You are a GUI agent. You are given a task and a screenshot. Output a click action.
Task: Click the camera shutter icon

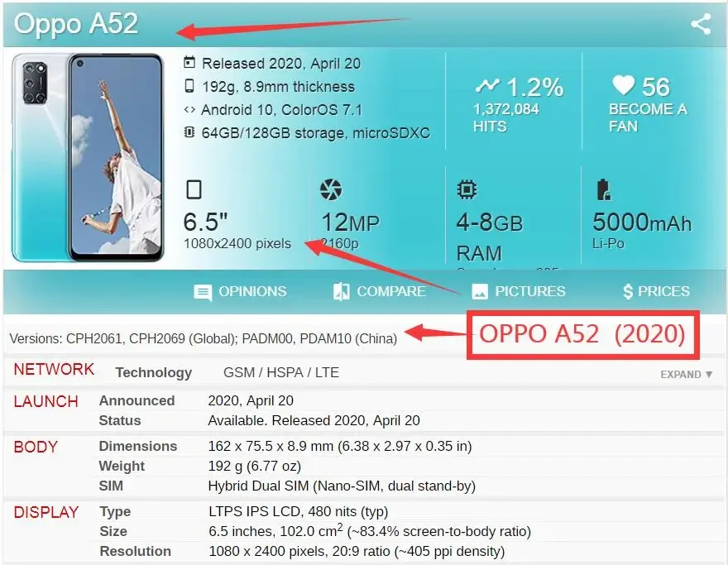tap(331, 189)
